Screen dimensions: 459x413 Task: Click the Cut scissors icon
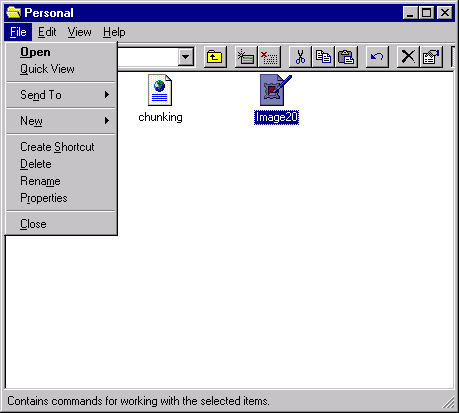pos(300,57)
